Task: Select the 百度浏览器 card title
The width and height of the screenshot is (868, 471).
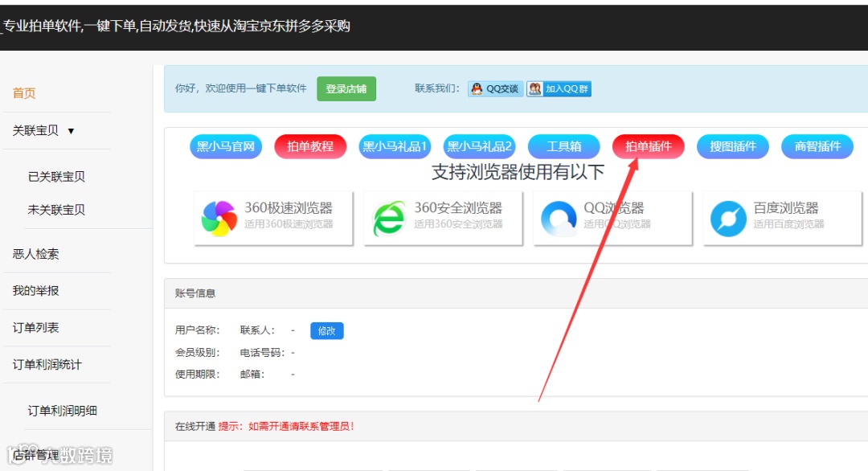Action: pos(785,208)
